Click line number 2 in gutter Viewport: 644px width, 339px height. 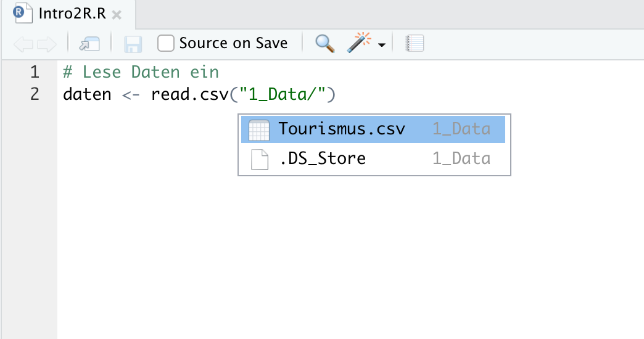(35, 95)
